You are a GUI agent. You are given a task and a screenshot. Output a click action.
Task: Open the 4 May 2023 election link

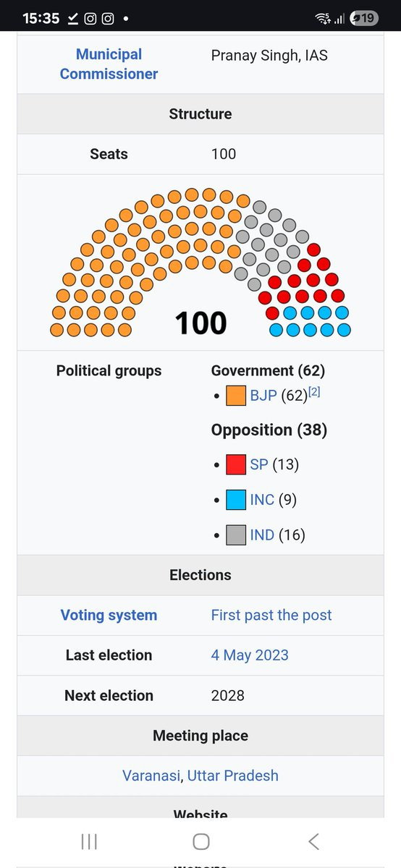click(250, 655)
